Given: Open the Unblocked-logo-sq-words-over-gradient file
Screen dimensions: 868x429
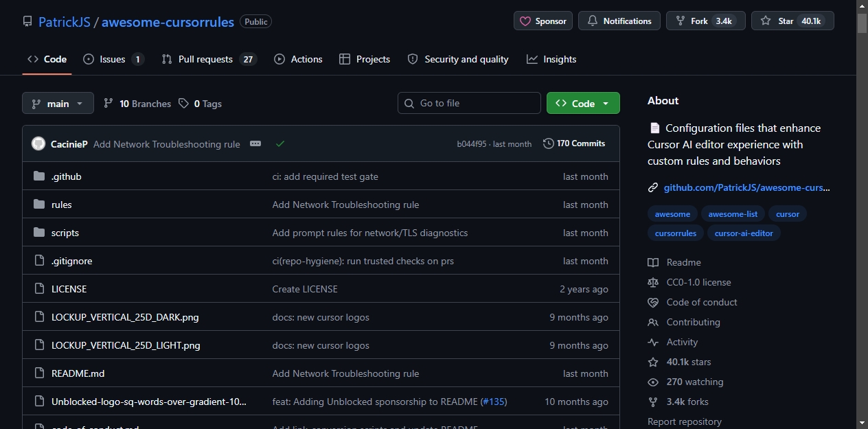Looking at the screenshot, I should coord(149,402).
